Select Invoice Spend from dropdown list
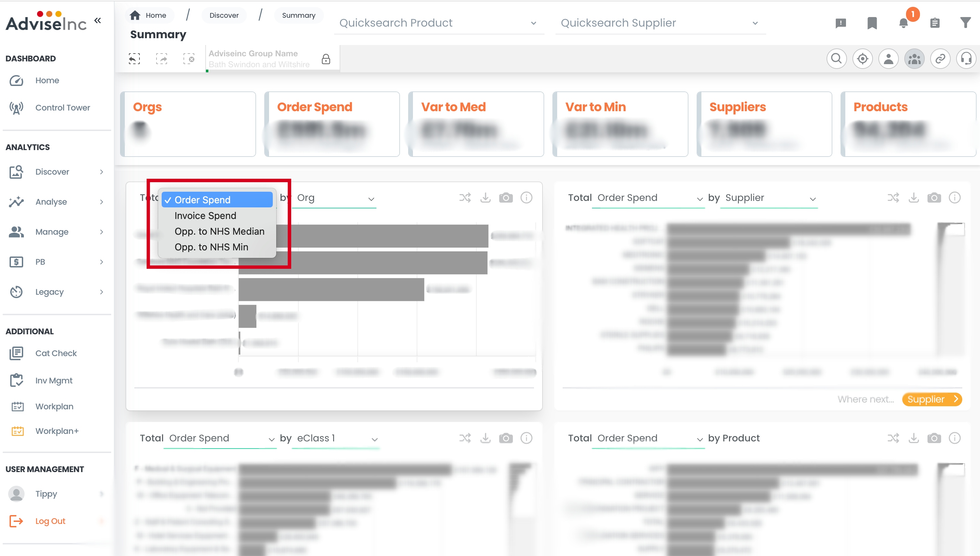 coord(205,216)
